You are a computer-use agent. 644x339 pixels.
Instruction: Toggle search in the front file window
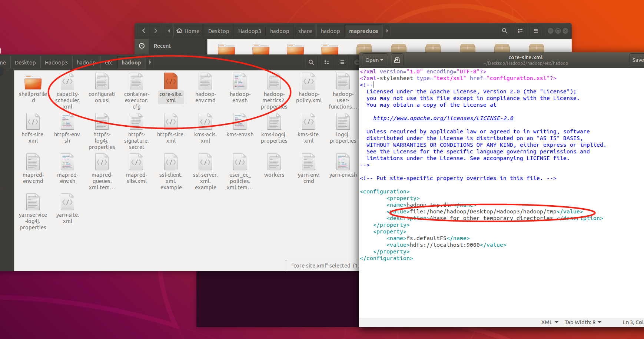coord(311,62)
